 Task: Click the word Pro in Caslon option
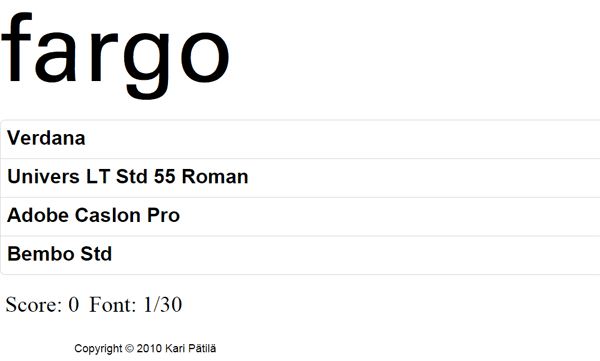point(163,215)
